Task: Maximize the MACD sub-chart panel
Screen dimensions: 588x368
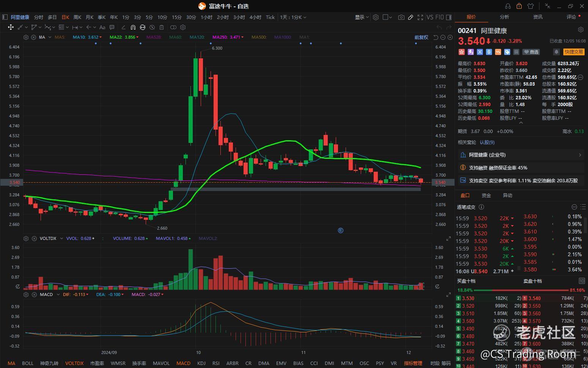Action: point(448,294)
